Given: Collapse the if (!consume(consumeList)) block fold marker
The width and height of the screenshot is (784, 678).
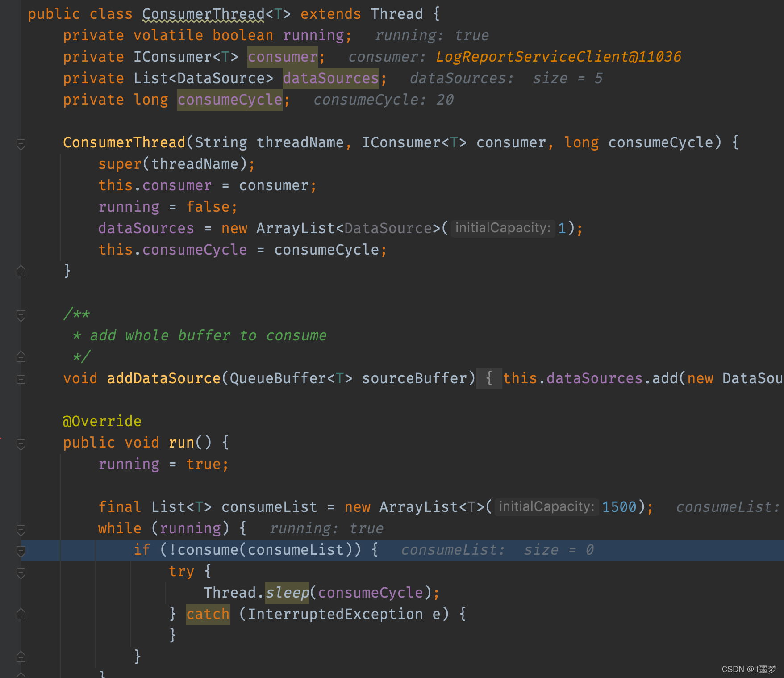Looking at the screenshot, I should click(21, 551).
